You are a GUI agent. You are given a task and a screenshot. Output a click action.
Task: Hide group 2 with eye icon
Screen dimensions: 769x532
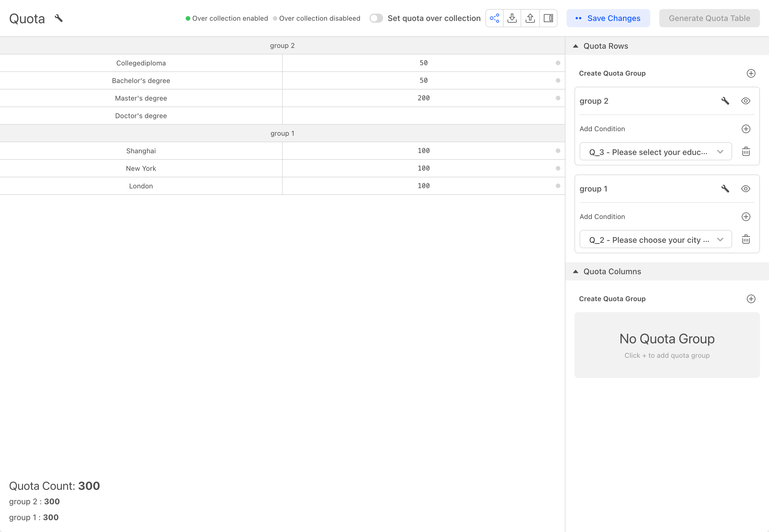click(x=746, y=101)
